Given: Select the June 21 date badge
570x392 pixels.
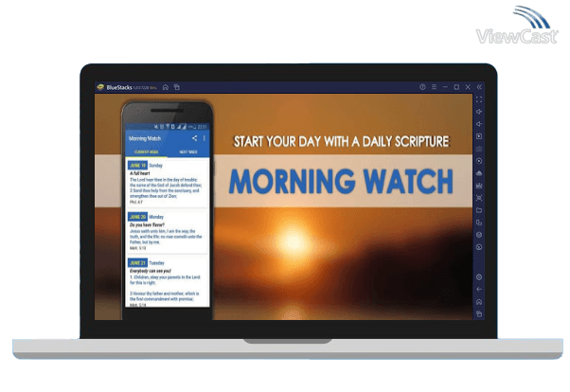Looking at the screenshot, I should coord(138,263).
